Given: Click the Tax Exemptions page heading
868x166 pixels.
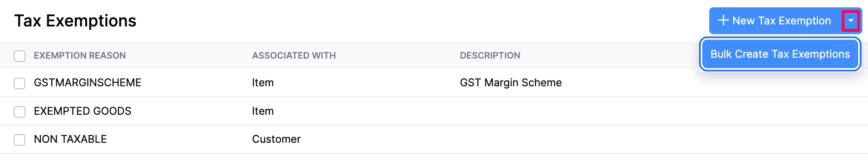Looking at the screenshot, I should click(75, 21).
